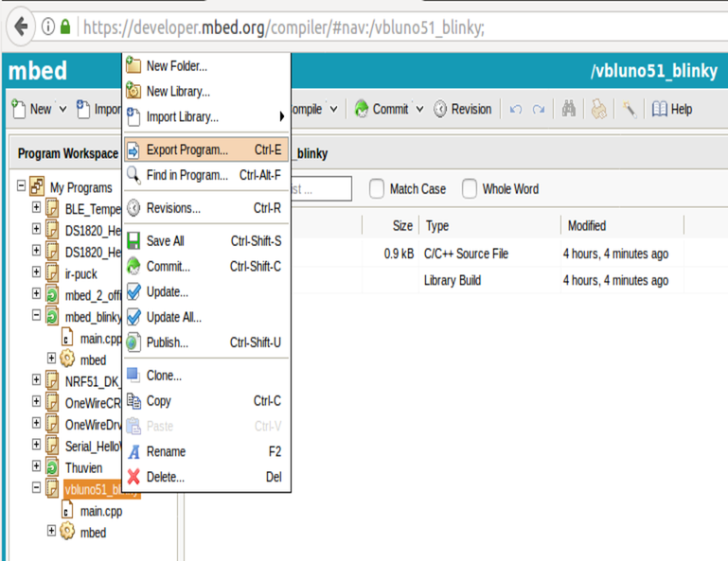Click the magnifier icon beside Find in Program
The height and width of the screenshot is (561, 728).
[133, 176]
